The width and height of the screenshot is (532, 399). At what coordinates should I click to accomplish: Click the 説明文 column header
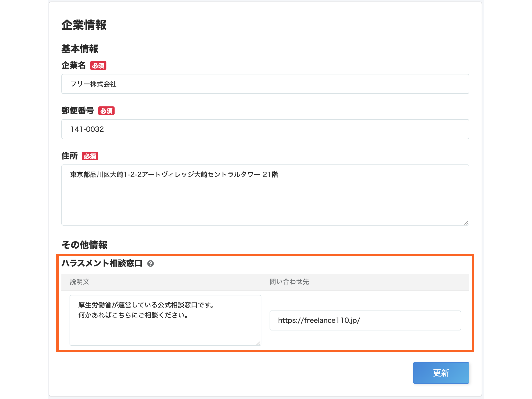coord(80,282)
